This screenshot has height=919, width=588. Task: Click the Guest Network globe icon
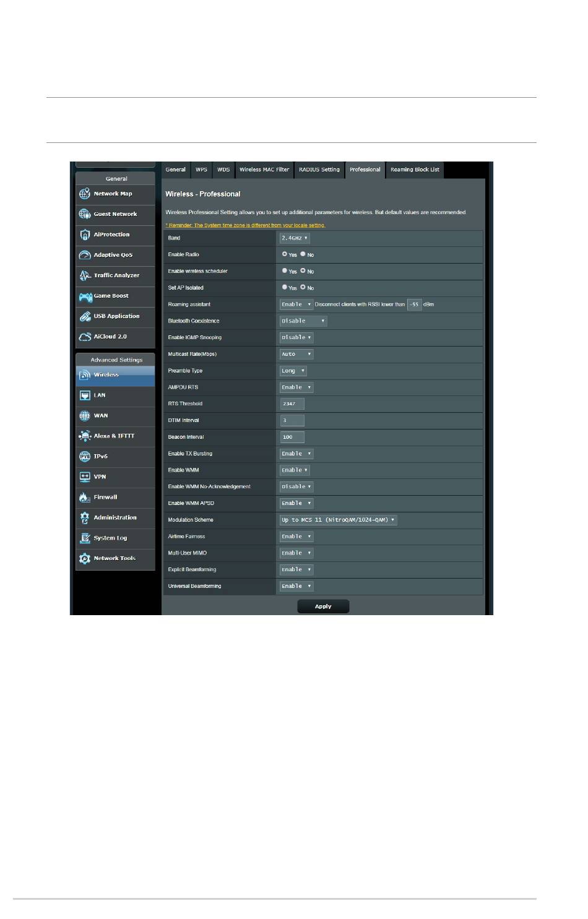(x=85, y=214)
